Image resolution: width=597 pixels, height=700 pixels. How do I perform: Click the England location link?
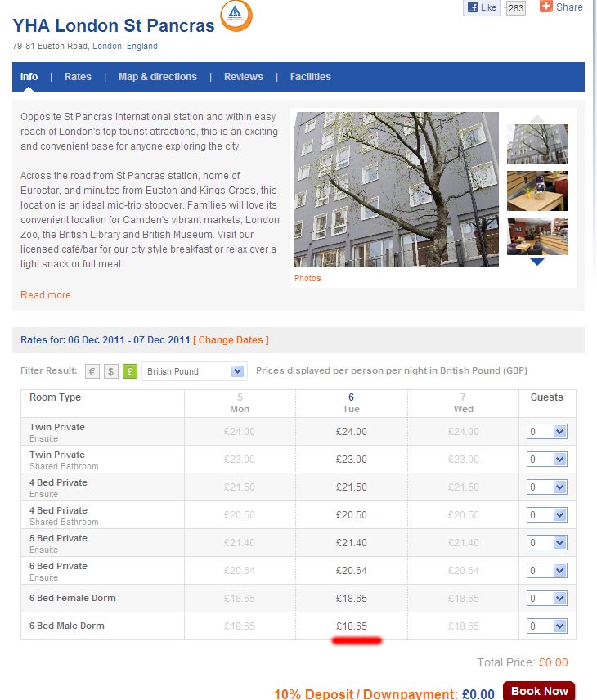[x=142, y=46]
